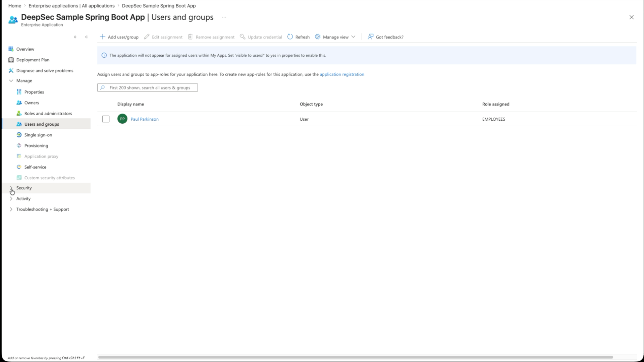Click the Custom security attributes icon
Image resolution: width=644 pixels, height=362 pixels.
coord(19,178)
